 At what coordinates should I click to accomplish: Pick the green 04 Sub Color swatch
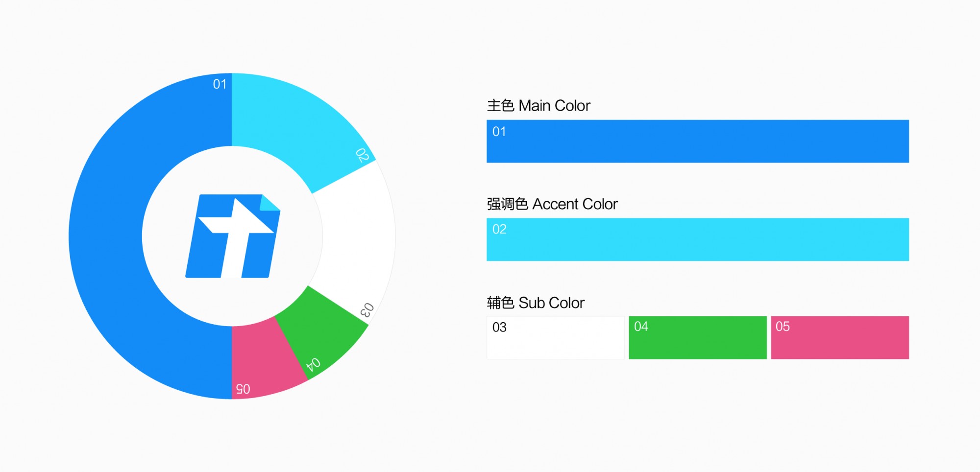click(x=697, y=338)
